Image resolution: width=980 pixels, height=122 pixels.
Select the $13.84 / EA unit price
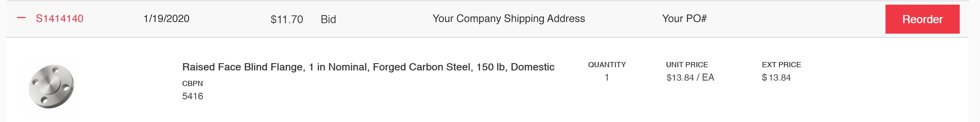(x=690, y=78)
